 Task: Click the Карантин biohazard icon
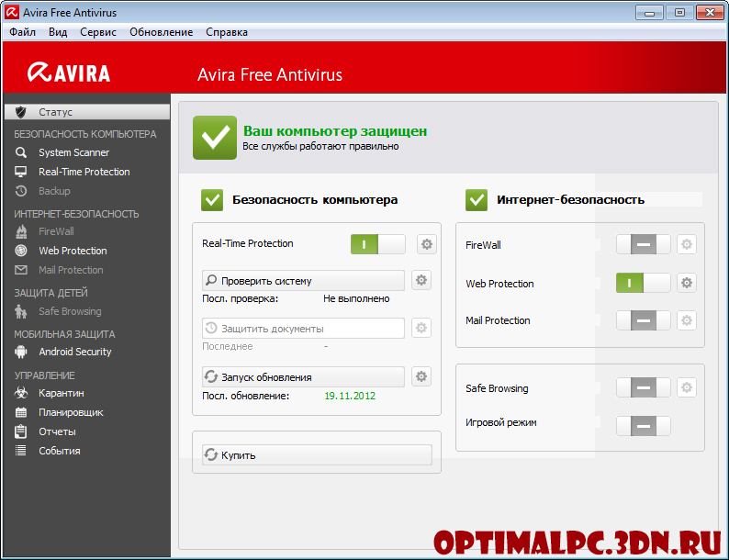point(21,393)
